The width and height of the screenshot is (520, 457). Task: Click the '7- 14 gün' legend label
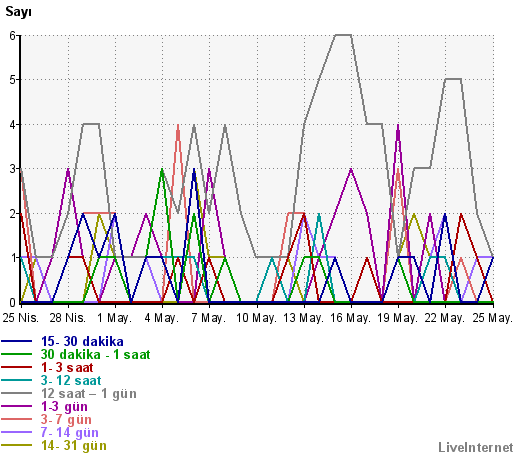point(70,432)
